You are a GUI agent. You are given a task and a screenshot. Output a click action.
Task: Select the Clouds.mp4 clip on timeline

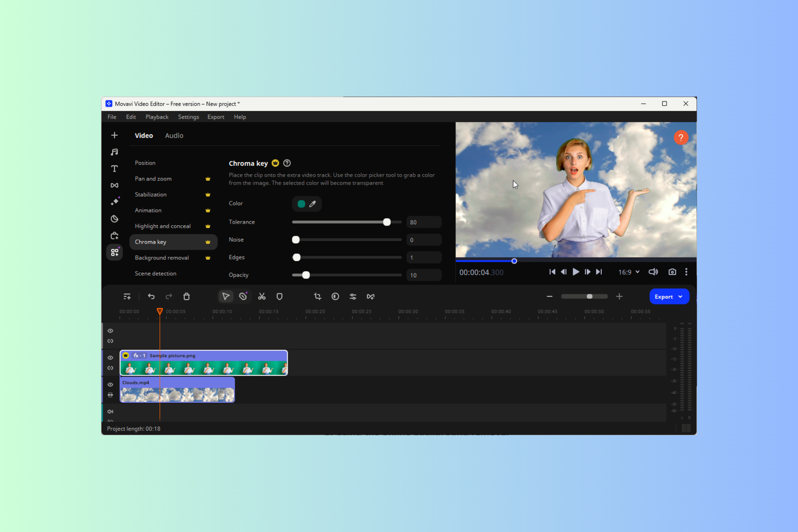177,390
